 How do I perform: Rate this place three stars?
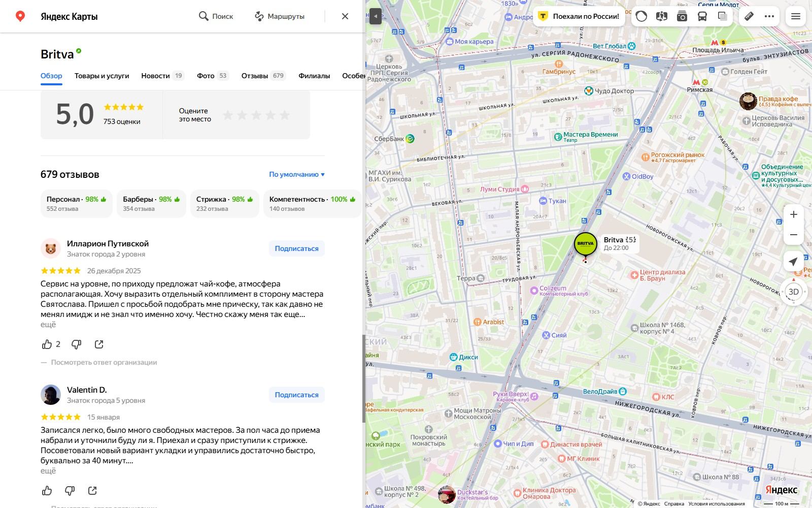point(257,115)
